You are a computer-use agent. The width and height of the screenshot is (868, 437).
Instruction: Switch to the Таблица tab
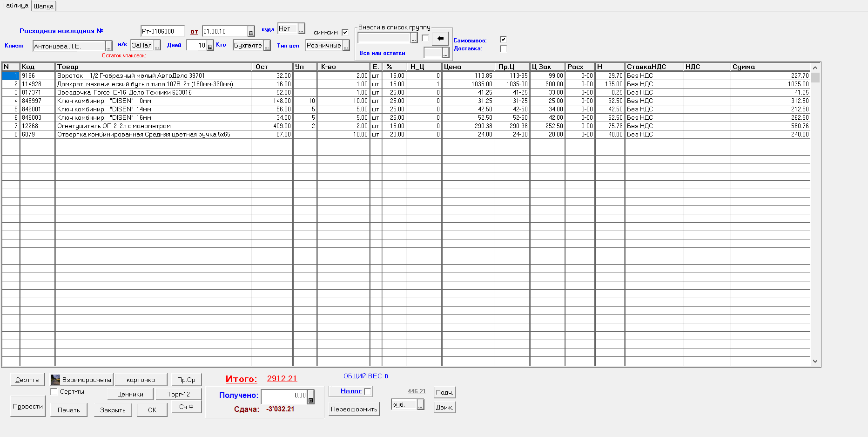(x=15, y=6)
